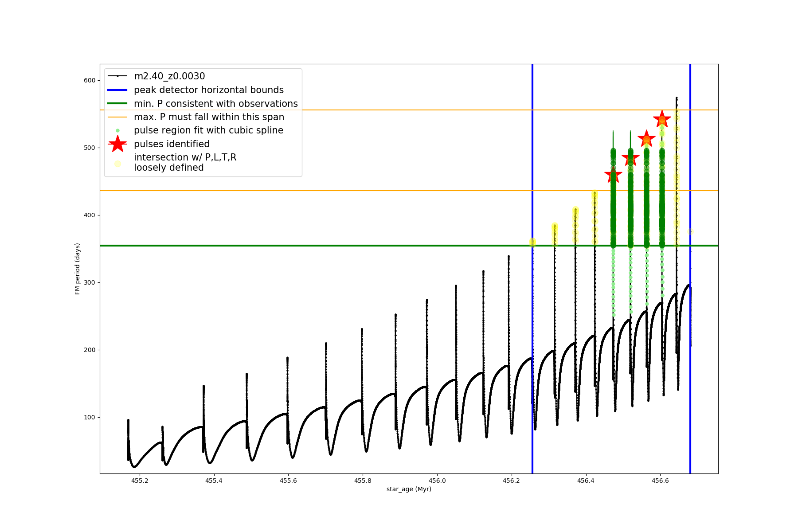This screenshot has height=532, width=798.
Task: Click the highest red star pulse marker
Action: pyautogui.click(x=662, y=119)
